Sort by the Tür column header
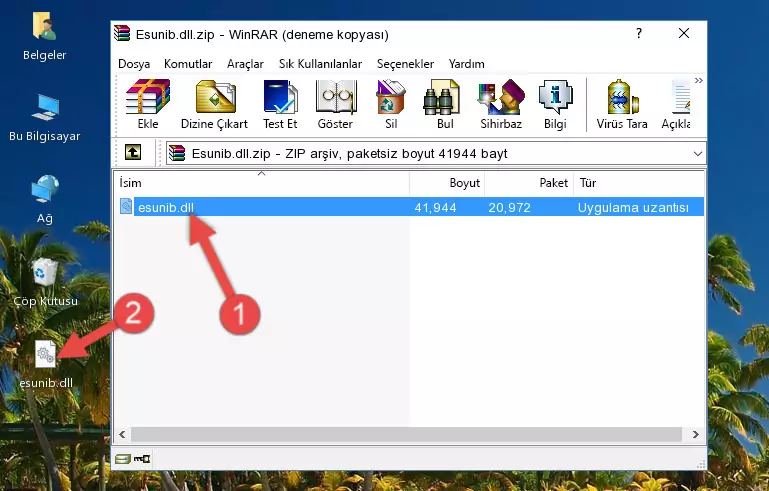The height and width of the screenshot is (491, 769). pyautogui.click(x=639, y=182)
